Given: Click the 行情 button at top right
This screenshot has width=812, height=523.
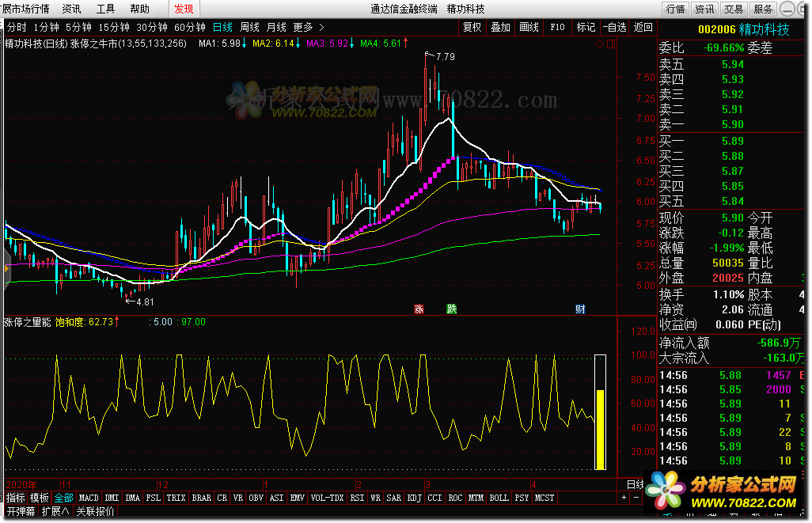Looking at the screenshot, I should (675, 9).
